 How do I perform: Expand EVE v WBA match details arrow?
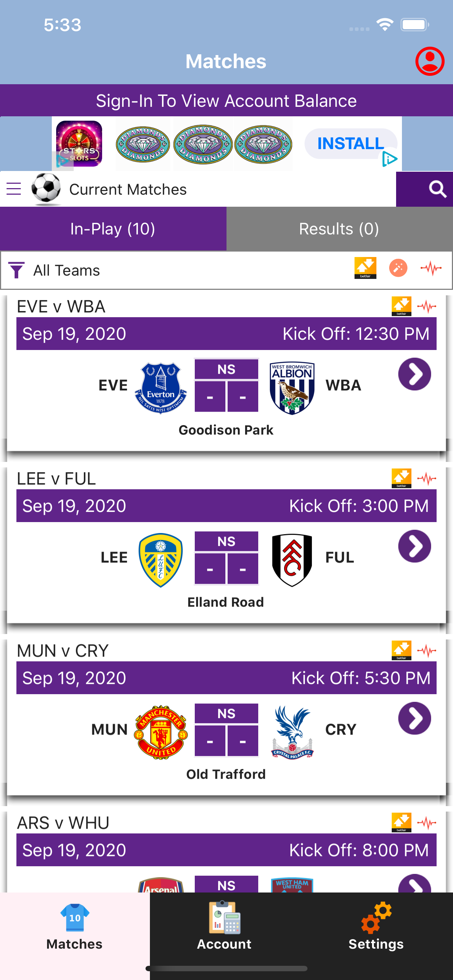(x=414, y=374)
